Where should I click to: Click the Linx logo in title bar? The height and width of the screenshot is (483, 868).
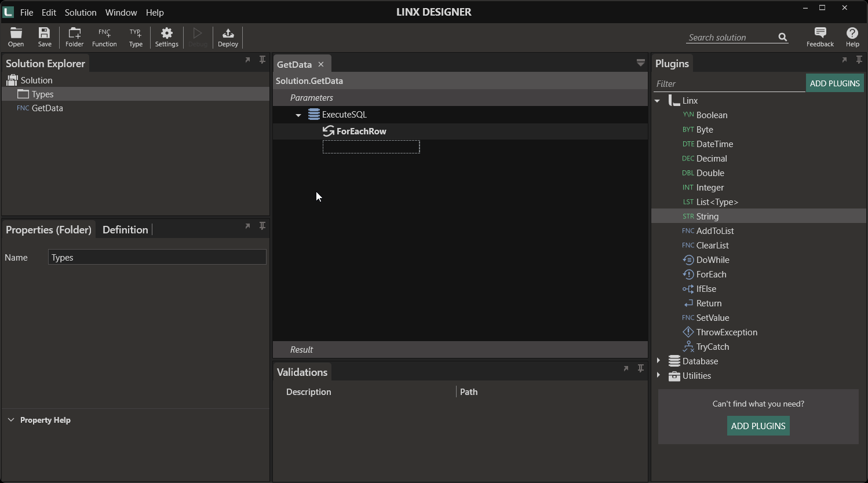coord(8,12)
